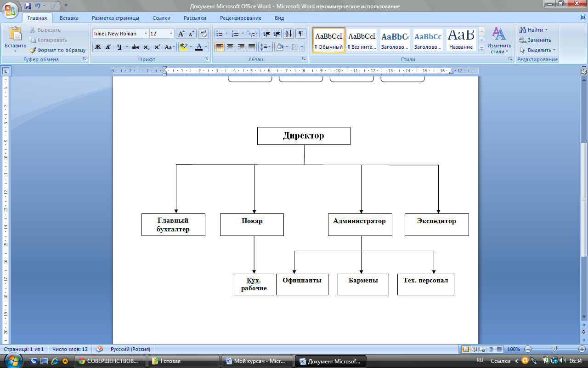Align text left
This screenshot has width=588, height=368.
[220, 47]
